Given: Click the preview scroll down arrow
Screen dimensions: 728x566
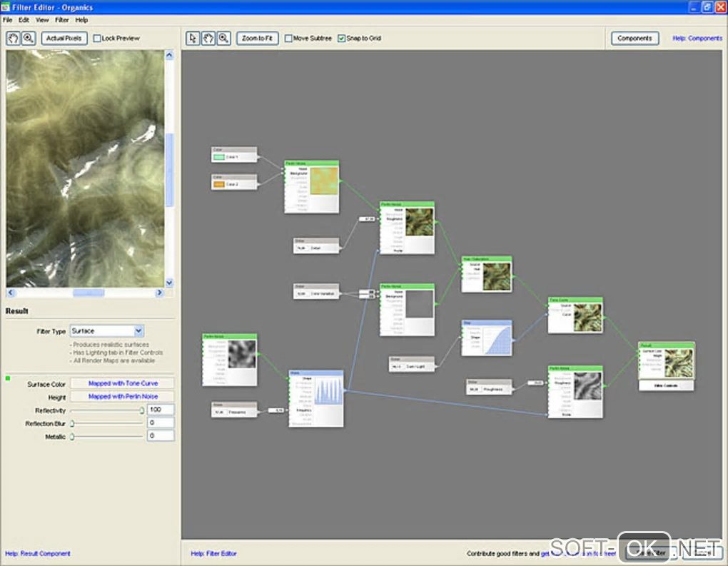Looking at the screenshot, I should click(169, 283).
